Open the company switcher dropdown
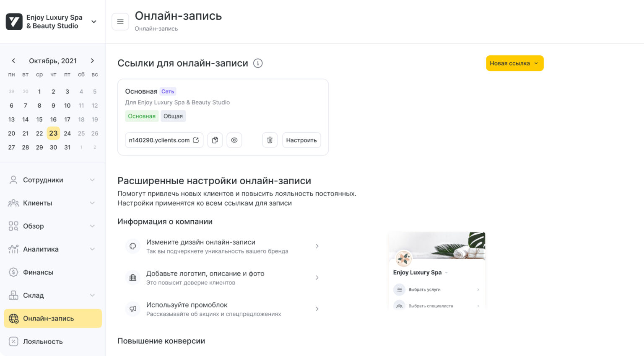 pyautogui.click(x=93, y=22)
